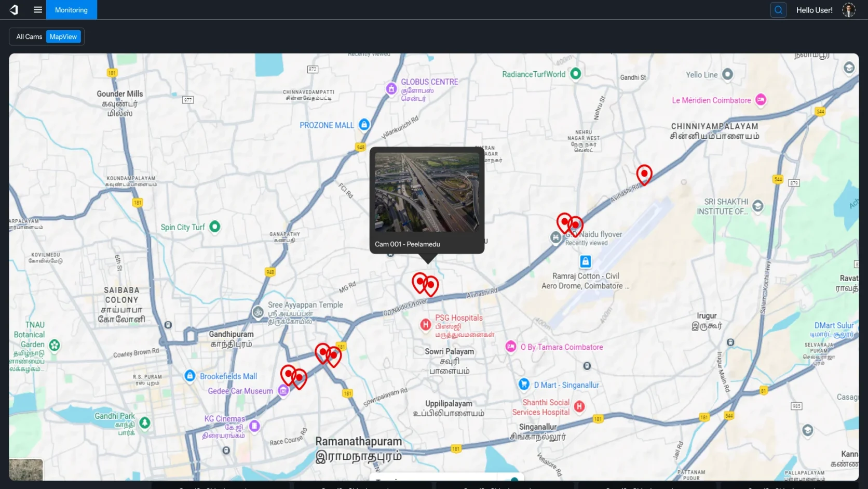Click the Gedee Car Museum icon
868x489 pixels.
(x=283, y=391)
